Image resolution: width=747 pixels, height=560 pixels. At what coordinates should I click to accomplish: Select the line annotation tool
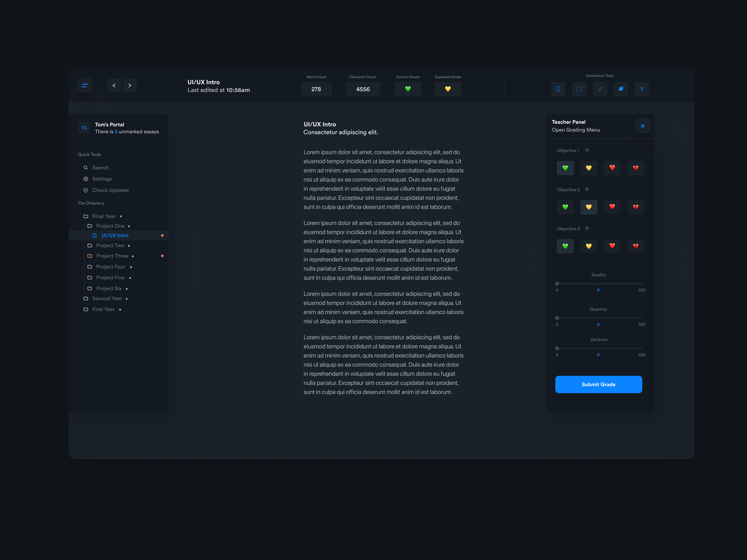600,89
